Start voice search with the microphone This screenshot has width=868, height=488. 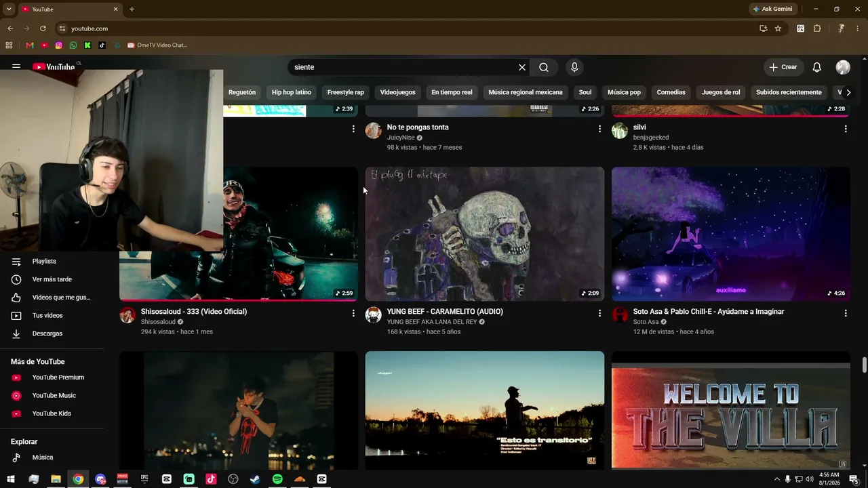point(574,67)
